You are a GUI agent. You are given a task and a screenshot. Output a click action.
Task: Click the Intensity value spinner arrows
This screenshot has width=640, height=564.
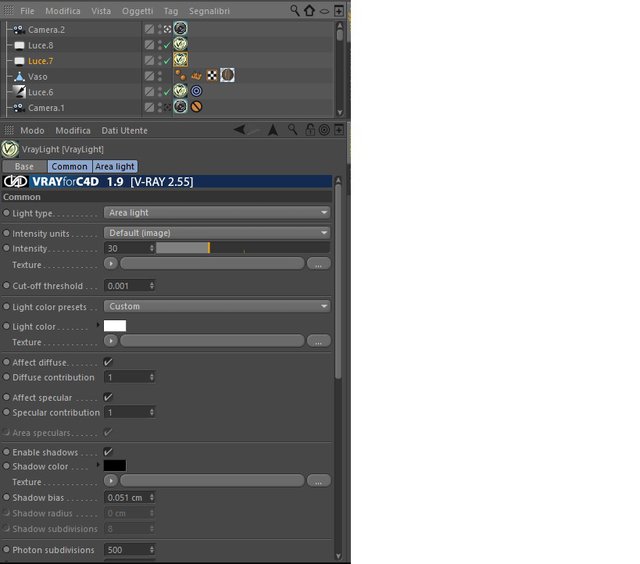[152, 248]
